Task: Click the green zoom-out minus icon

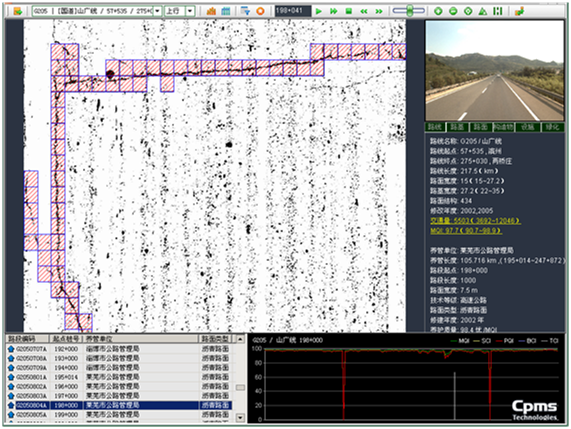Action: click(x=453, y=11)
